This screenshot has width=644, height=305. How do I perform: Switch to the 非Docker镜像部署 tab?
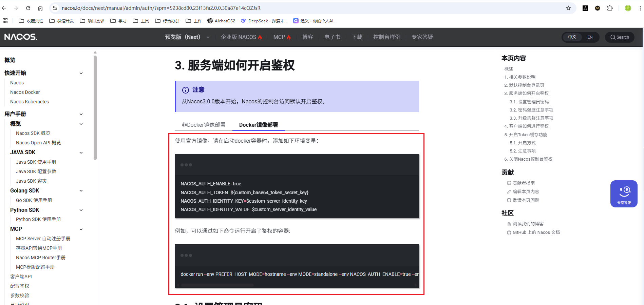pos(203,125)
